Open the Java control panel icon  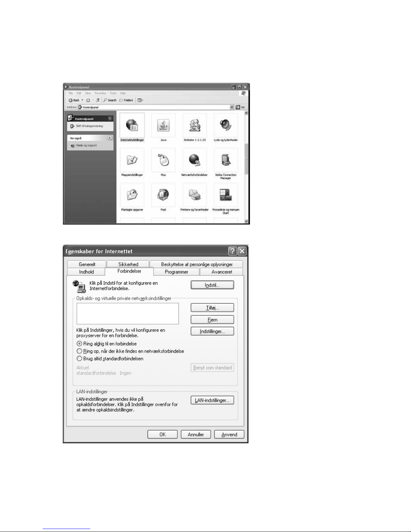point(163,128)
